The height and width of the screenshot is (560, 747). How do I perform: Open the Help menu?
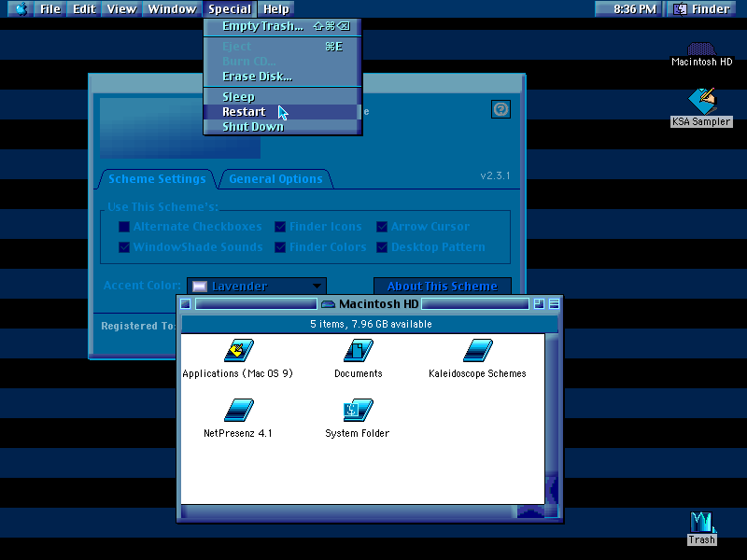[x=276, y=8]
